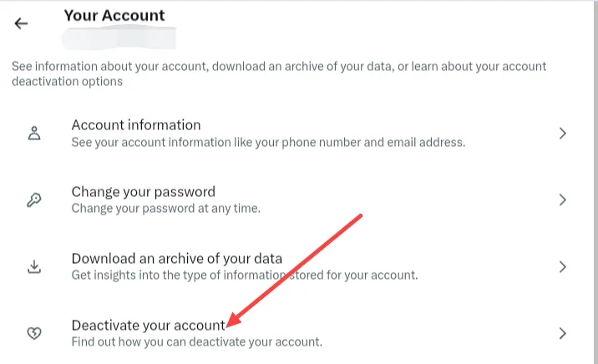Open the Download an archive chevron arrow

(563, 267)
